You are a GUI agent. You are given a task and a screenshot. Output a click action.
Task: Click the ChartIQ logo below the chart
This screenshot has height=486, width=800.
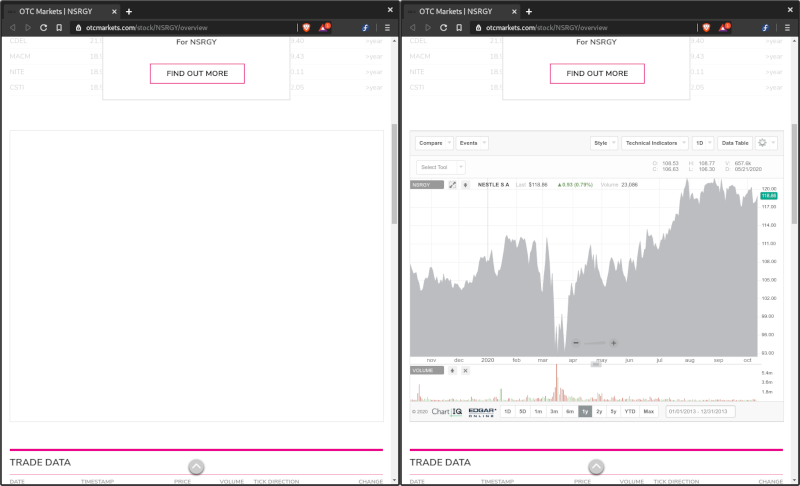tap(447, 412)
